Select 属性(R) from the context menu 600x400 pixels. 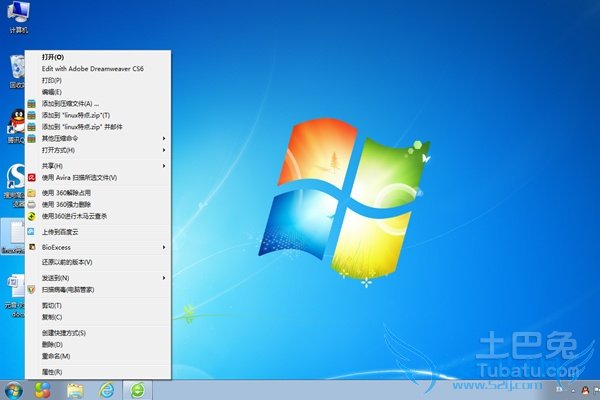tap(53, 371)
